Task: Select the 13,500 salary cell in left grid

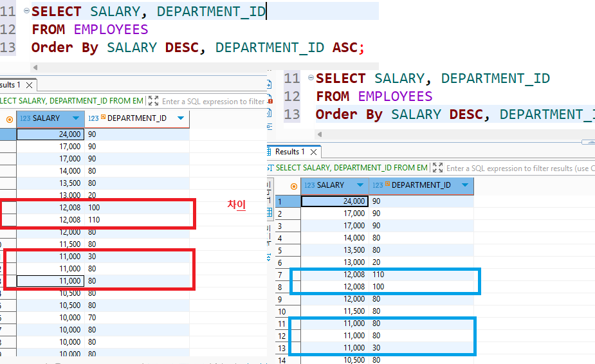Action: 50,183
